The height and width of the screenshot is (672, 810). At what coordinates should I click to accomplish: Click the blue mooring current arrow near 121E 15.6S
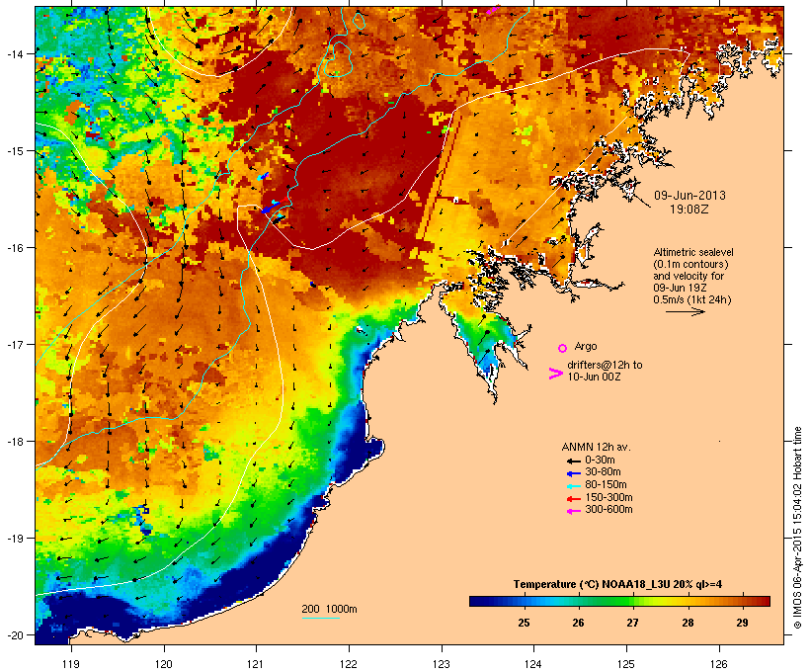click(270, 208)
